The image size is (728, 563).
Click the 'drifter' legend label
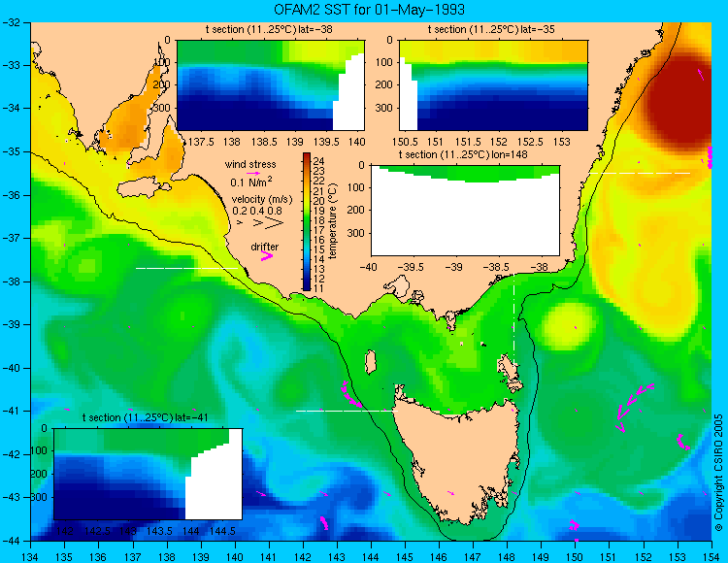point(265,247)
